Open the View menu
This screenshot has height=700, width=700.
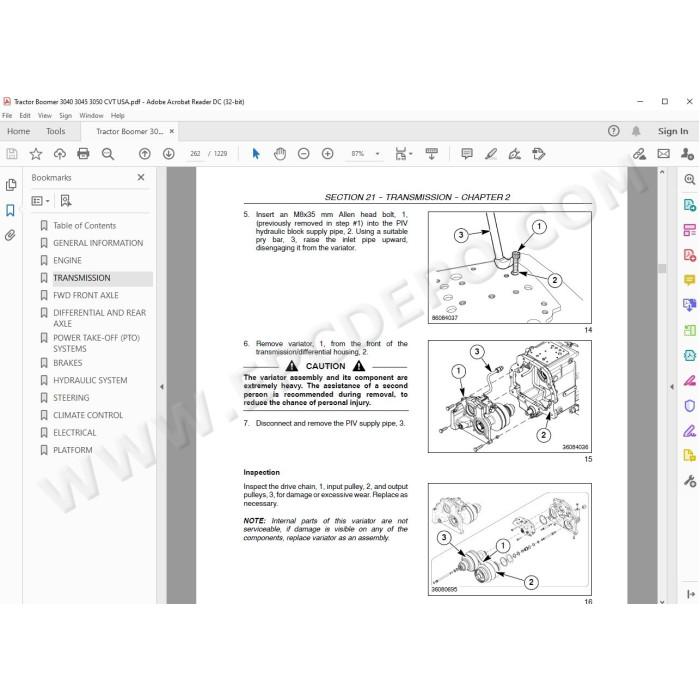(45, 116)
